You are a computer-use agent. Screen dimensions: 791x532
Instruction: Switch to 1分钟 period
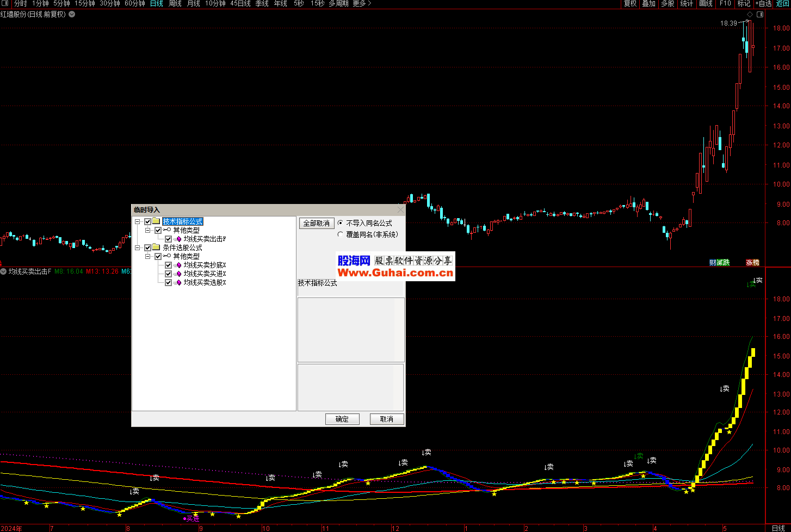tap(40, 4)
